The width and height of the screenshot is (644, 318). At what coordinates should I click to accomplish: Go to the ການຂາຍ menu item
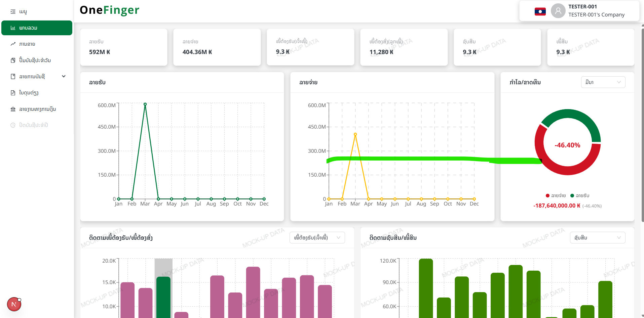[27, 44]
